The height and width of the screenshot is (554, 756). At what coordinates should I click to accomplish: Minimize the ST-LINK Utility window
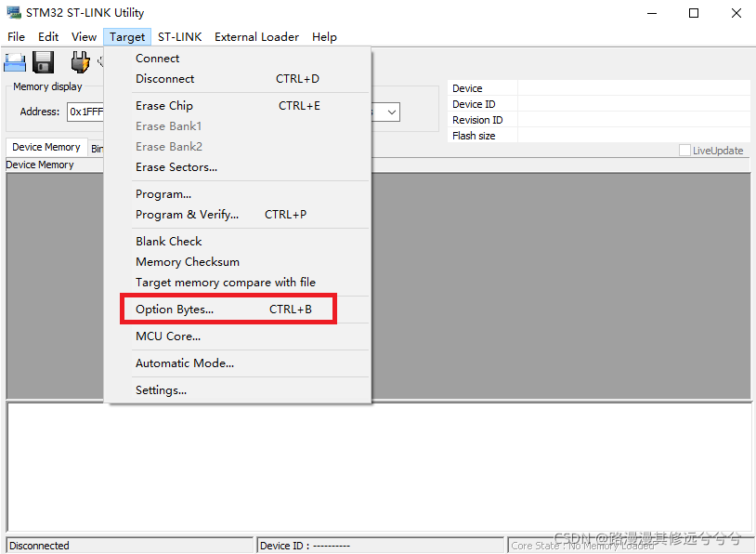coord(652,13)
